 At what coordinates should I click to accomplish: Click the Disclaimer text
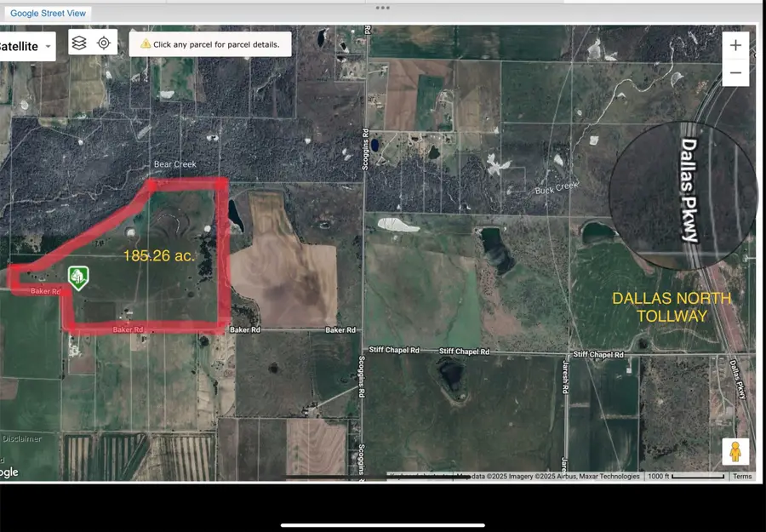(21, 438)
